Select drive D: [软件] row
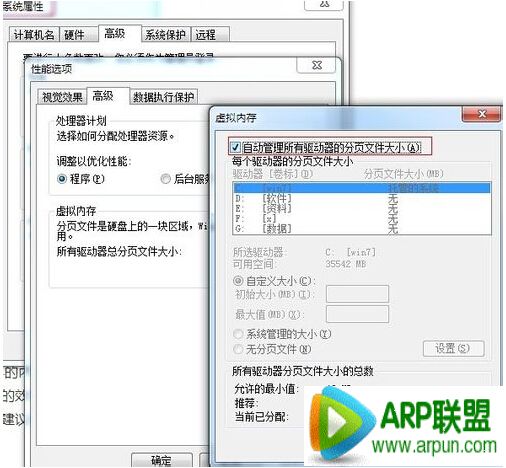506x468 pixels. (362, 199)
